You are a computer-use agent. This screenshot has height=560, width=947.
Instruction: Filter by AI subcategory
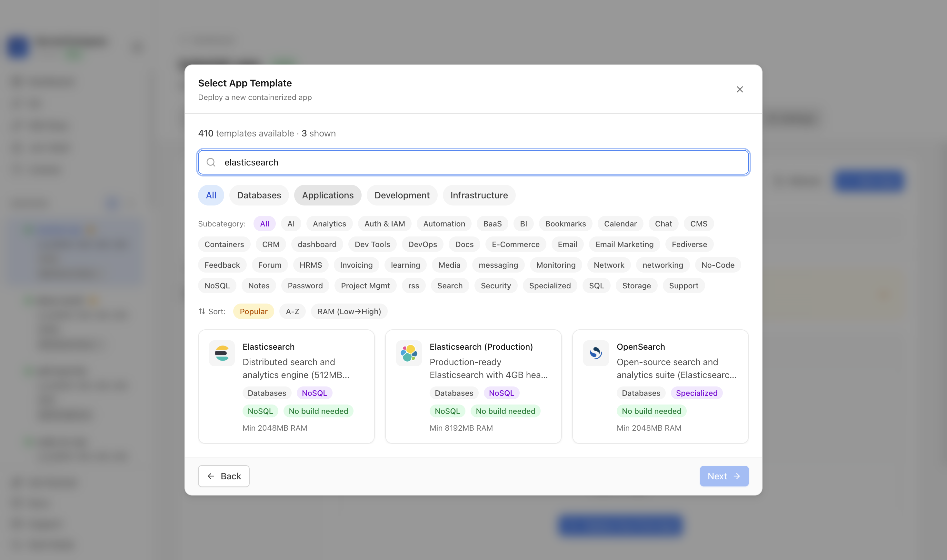pos(291,224)
